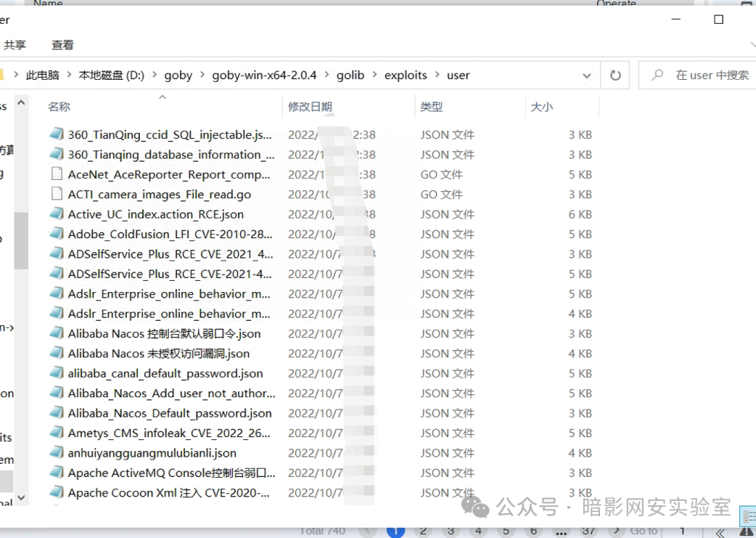Go to page 2 in background window
This screenshot has height=538, width=756.
tap(423, 531)
